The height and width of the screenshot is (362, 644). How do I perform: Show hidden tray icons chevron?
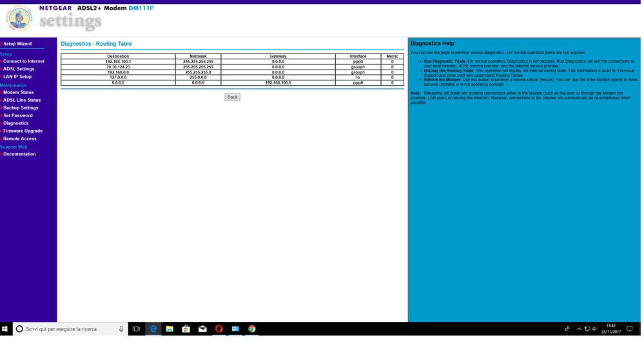click(579, 329)
